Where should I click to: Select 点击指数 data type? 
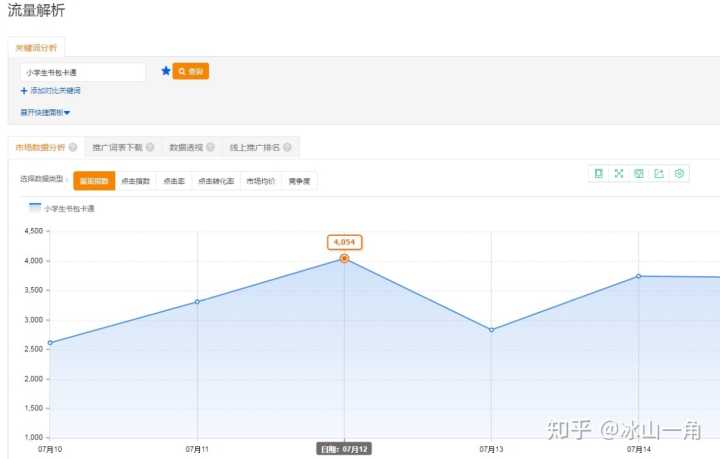[134, 181]
